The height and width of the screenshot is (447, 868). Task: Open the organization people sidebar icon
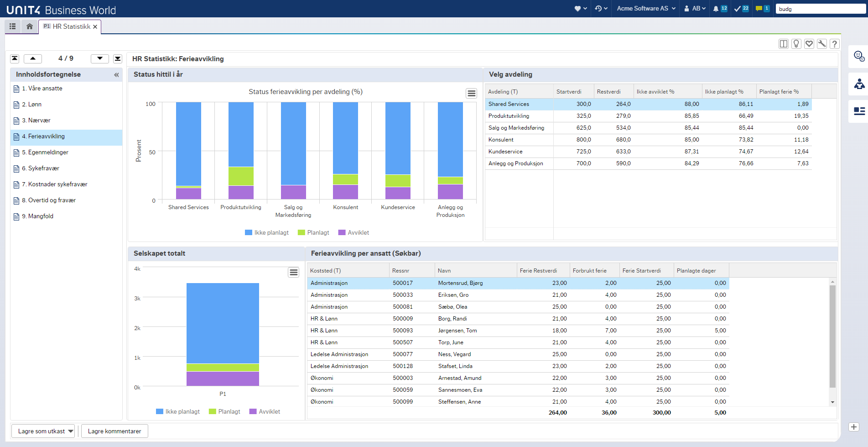click(859, 84)
